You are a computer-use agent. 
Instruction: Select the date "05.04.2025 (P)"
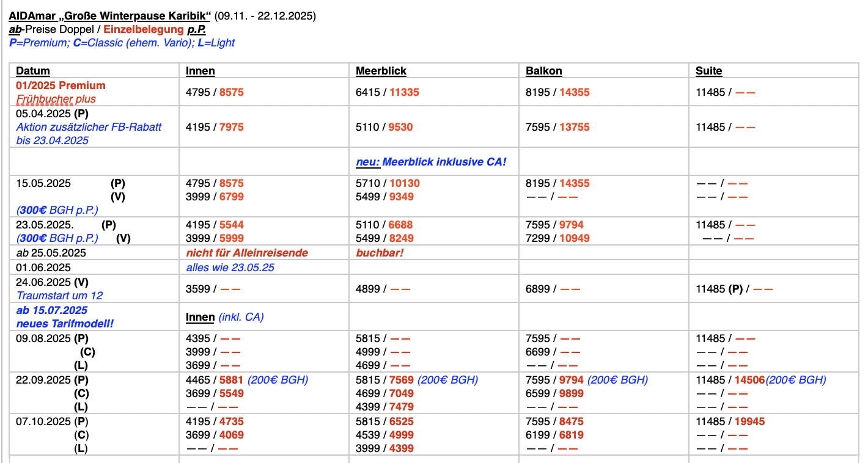(x=53, y=114)
